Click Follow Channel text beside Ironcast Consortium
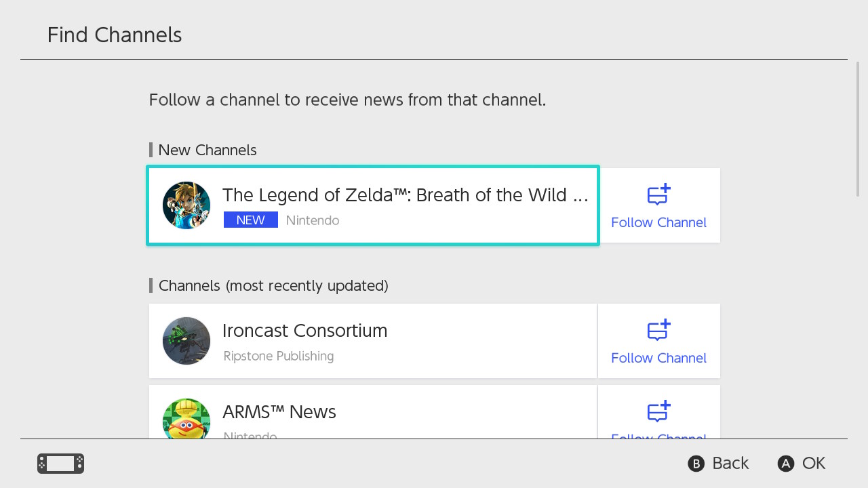The width and height of the screenshot is (868, 488). click(658, 358)
